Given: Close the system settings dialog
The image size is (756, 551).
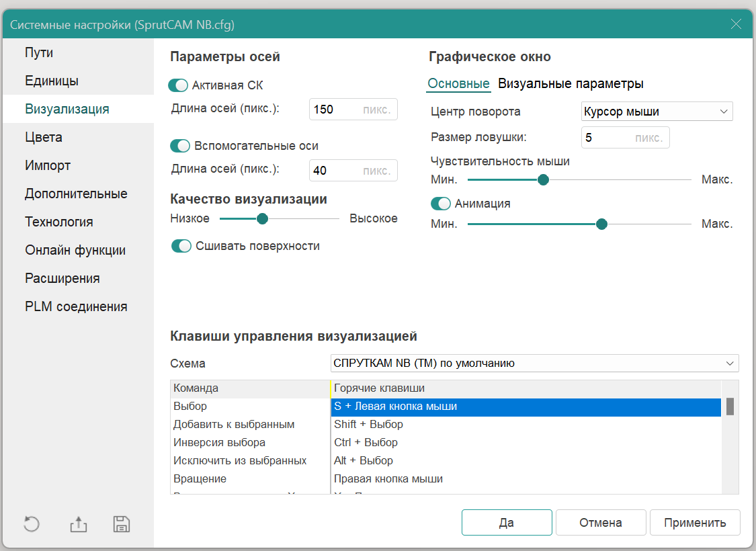Looking at the screenshot, I should click(x=736, y=25).
